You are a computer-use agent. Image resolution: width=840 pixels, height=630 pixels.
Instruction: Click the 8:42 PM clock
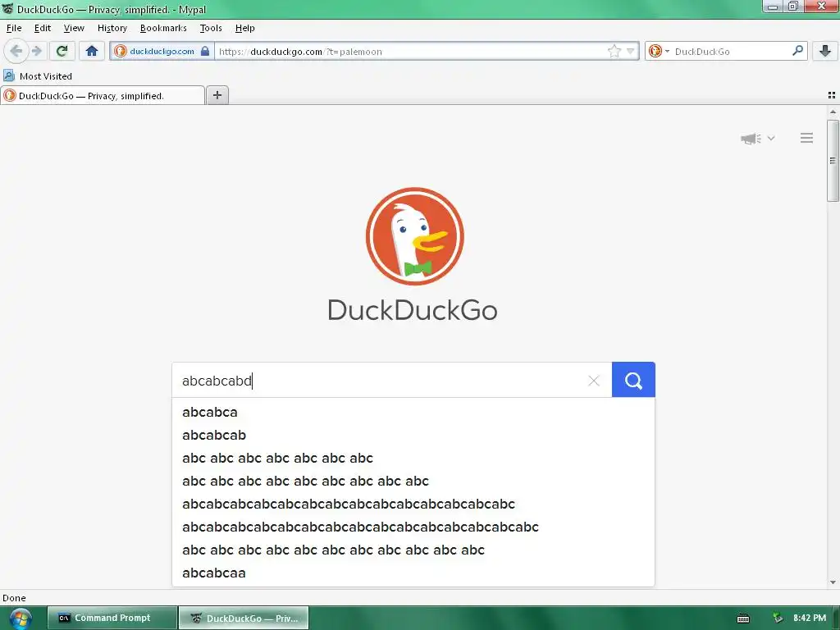[x=810, y=619]
